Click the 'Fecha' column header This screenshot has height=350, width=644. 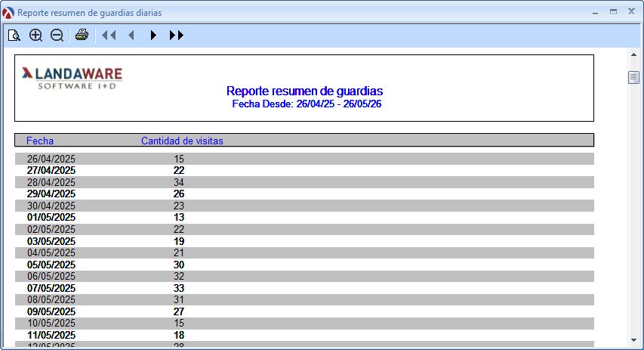coord(40,141)
